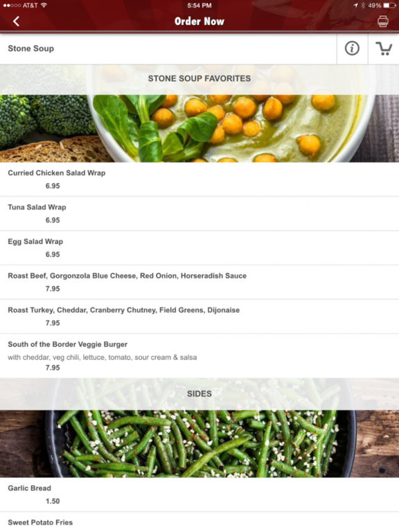
Task: Choose the Egg Salad Wrap
Action: click(x=199, y=248)
